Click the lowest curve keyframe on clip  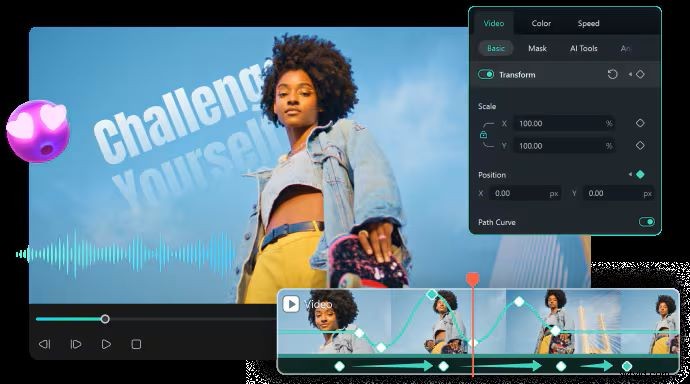pyautogui.click(x=381, y=348)
